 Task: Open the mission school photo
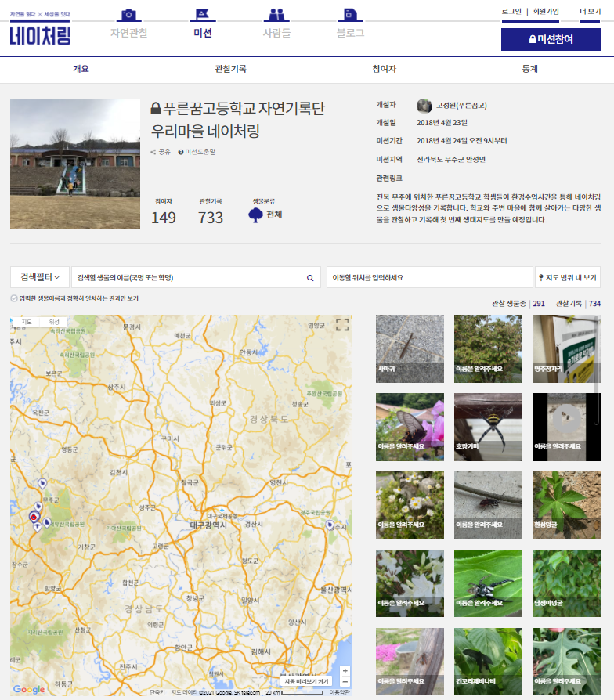coord(75,164)
